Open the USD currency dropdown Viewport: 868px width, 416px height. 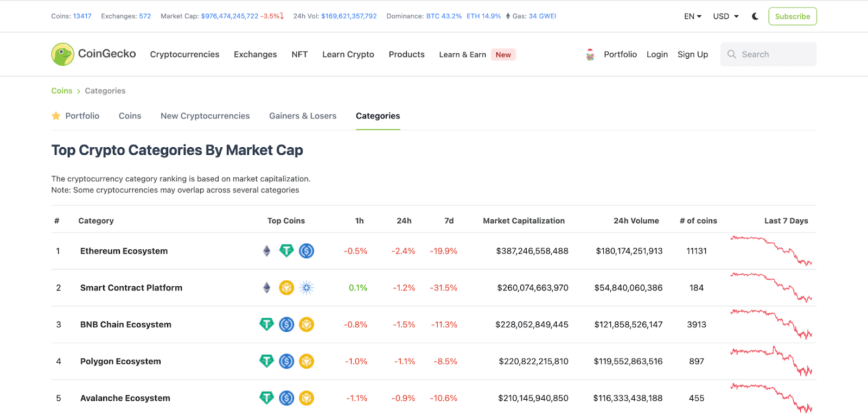pyautogui.click(x=726, y=16)
